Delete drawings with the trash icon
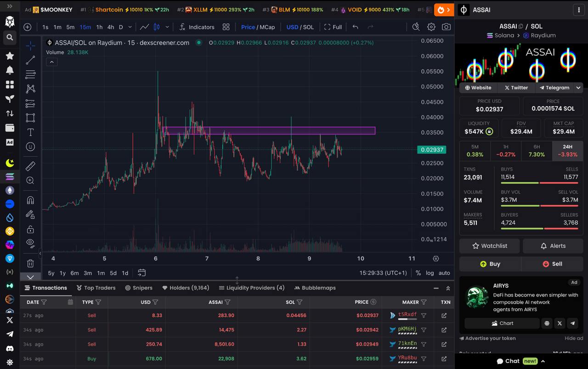 (x=30, y=263)
